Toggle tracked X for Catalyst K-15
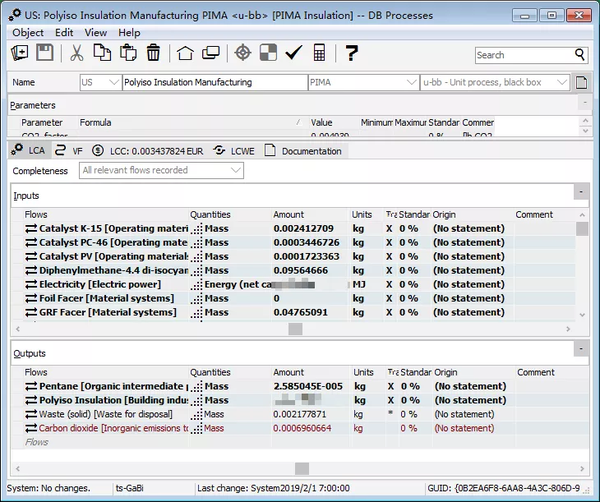The image size is (600, 502). point(389,228)
